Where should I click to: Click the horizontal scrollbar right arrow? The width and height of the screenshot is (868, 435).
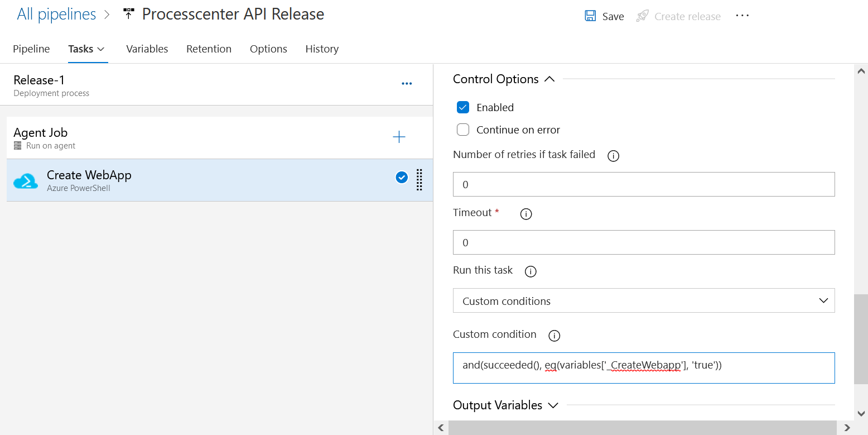click(847, 428)
